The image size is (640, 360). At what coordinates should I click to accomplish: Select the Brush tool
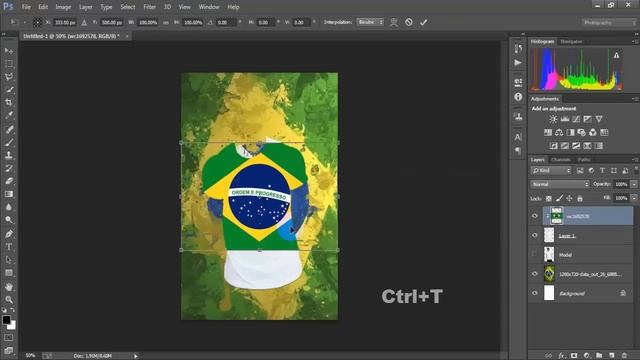tap(9, 142)
